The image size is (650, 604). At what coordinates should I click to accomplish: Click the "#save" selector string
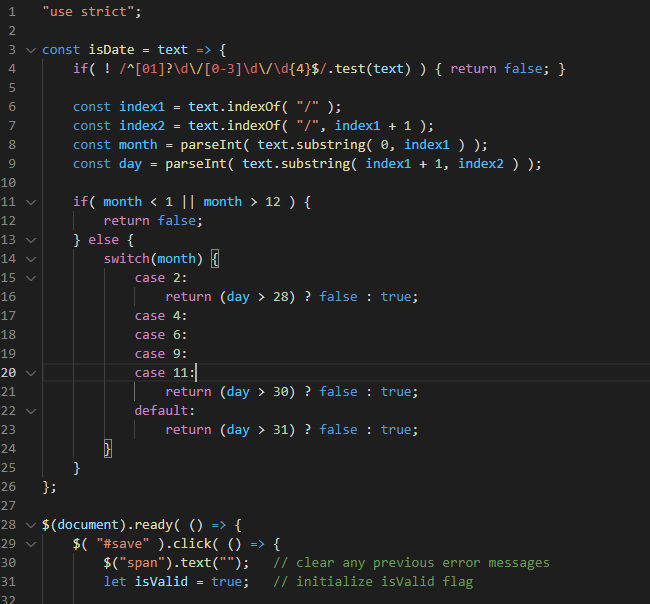122,544
